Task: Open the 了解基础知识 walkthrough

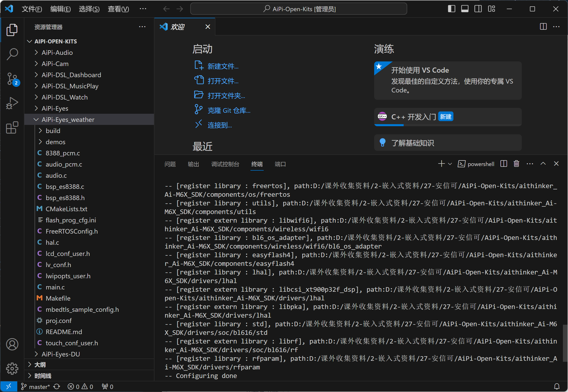Action: point(448,143)
